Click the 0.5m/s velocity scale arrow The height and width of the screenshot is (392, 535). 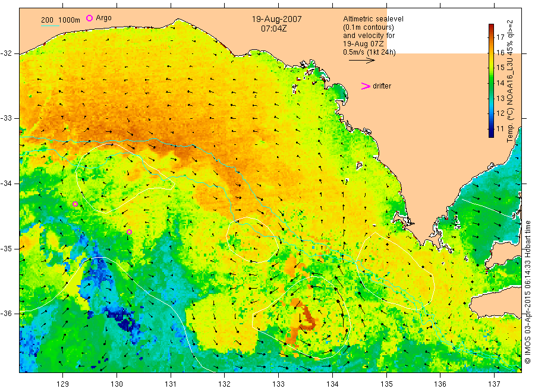361,61
